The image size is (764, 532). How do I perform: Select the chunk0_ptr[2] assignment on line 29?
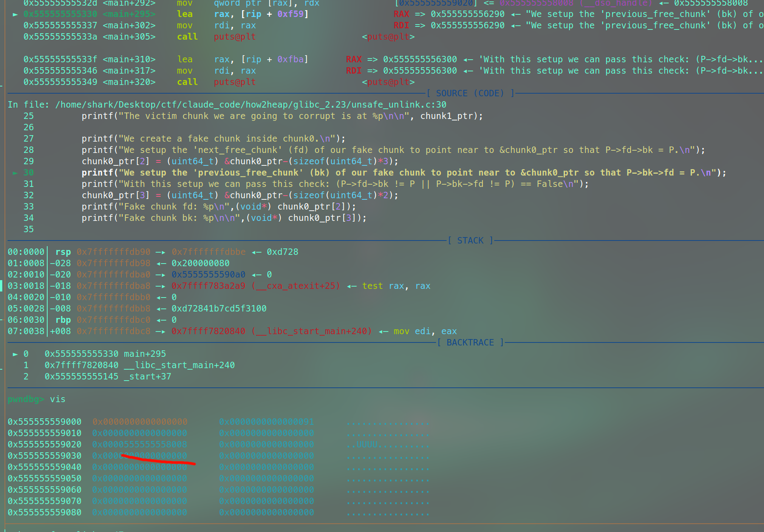[240, 161]
